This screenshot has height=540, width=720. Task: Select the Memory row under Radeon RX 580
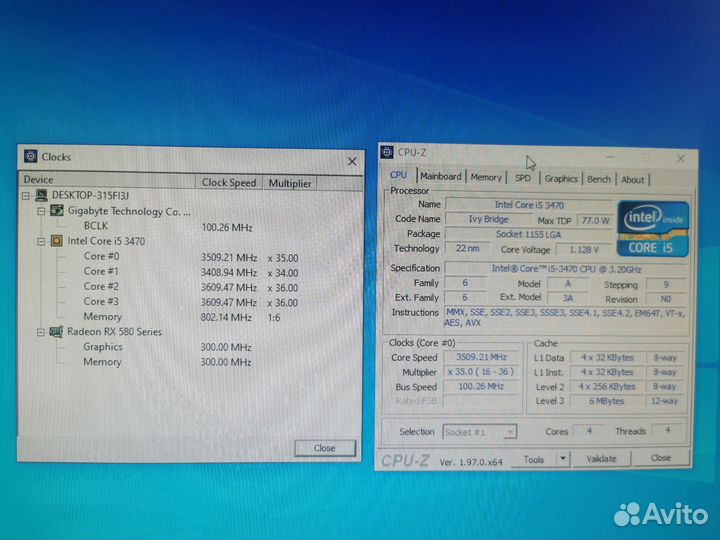[x=102, y=362]
